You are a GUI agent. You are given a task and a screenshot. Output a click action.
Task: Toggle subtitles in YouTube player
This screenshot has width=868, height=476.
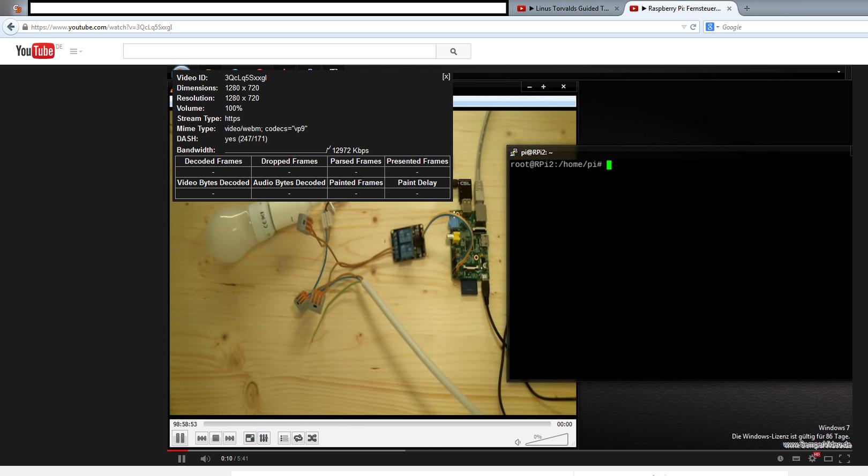796,459
